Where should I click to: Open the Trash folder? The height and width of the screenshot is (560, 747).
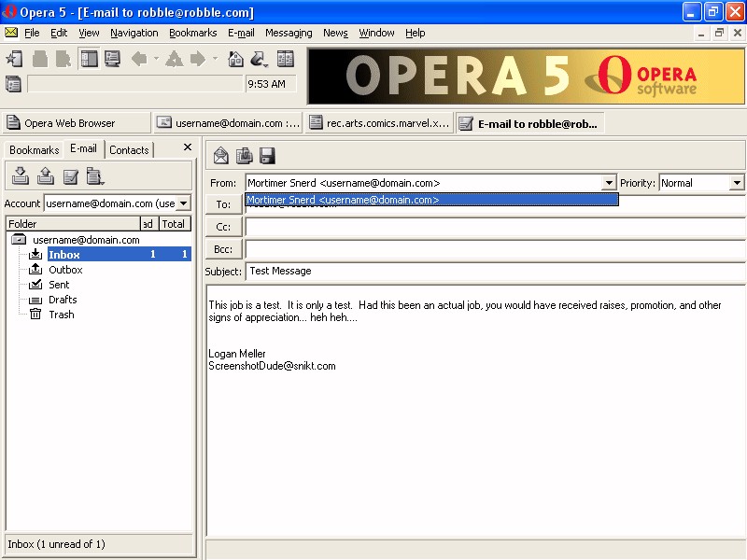[x=62, y=315]
